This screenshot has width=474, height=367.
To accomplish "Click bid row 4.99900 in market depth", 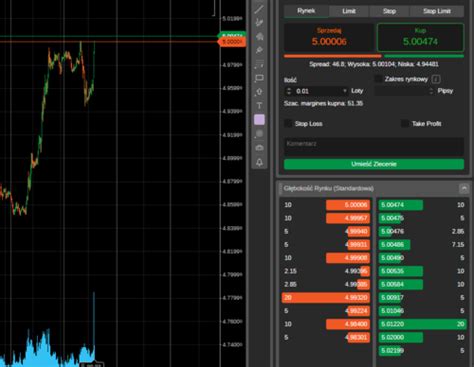I will point(326,258).
